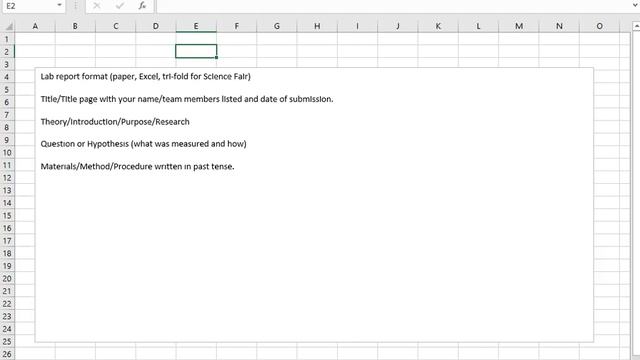Image resolution: width=640 pixels, height=360 pixels.
Task: Select row 3 header
Action: pyautogui.click(x=7, y=64)
